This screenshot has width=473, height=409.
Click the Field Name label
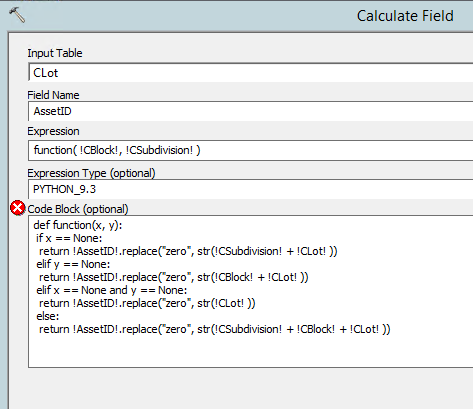pos(53,95)
